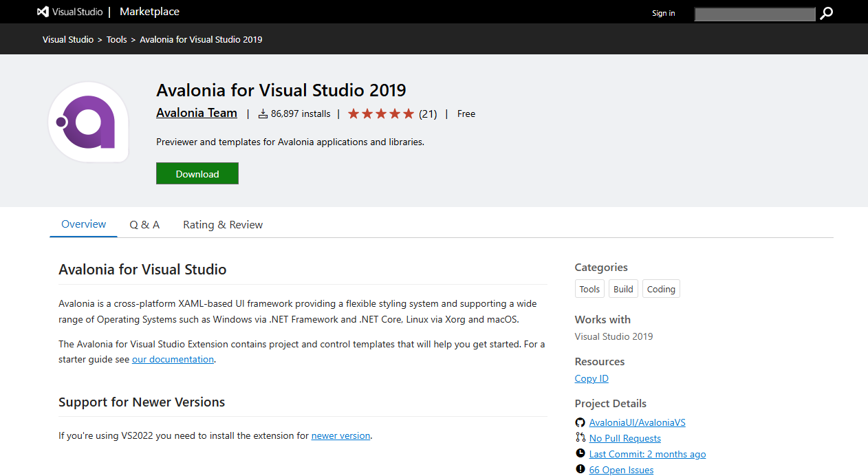Click the green Download button
This screenshot has width=868, height=476.
click(197, 173)
